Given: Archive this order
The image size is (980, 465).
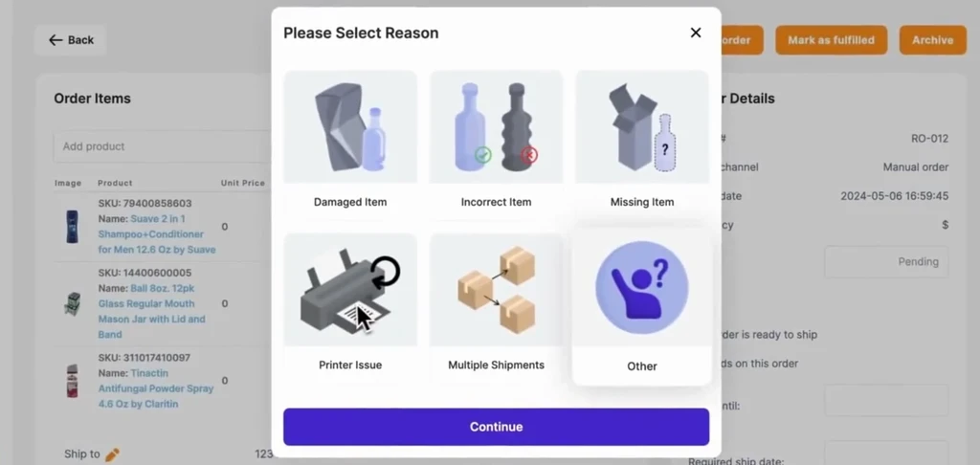Looking at the screenshot, I should coord(932,40).
